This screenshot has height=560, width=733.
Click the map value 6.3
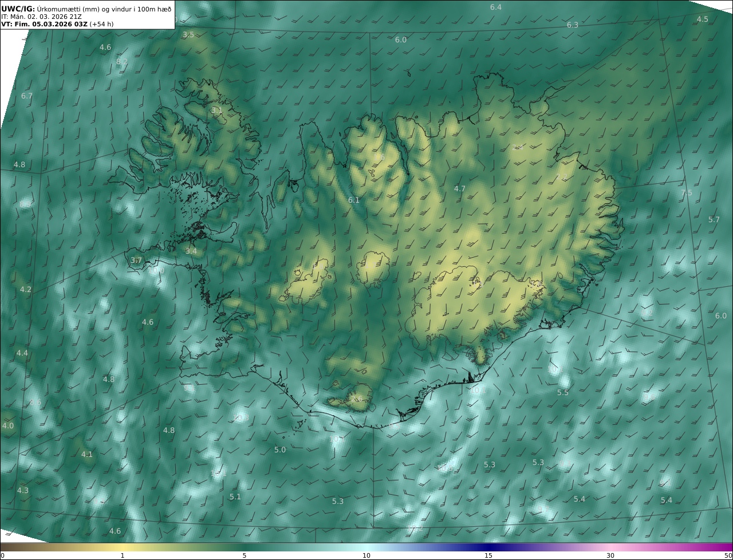point(573,25)
